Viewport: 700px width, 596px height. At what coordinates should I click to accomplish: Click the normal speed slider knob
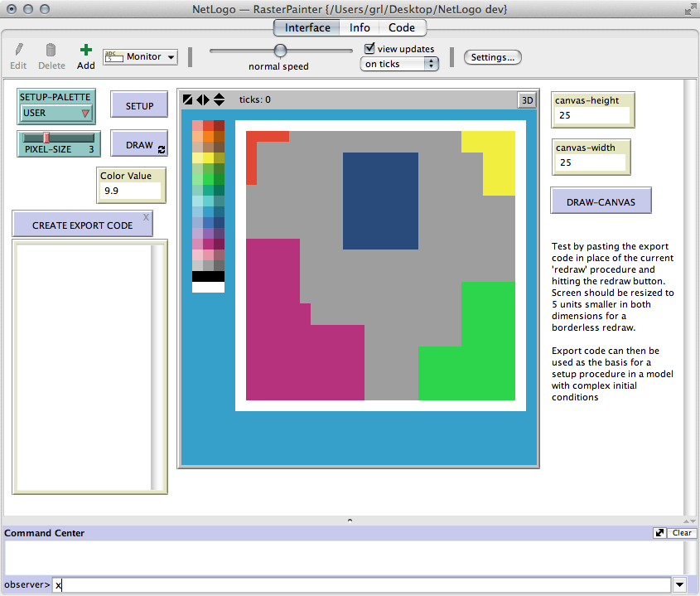[x=281, y=51]
